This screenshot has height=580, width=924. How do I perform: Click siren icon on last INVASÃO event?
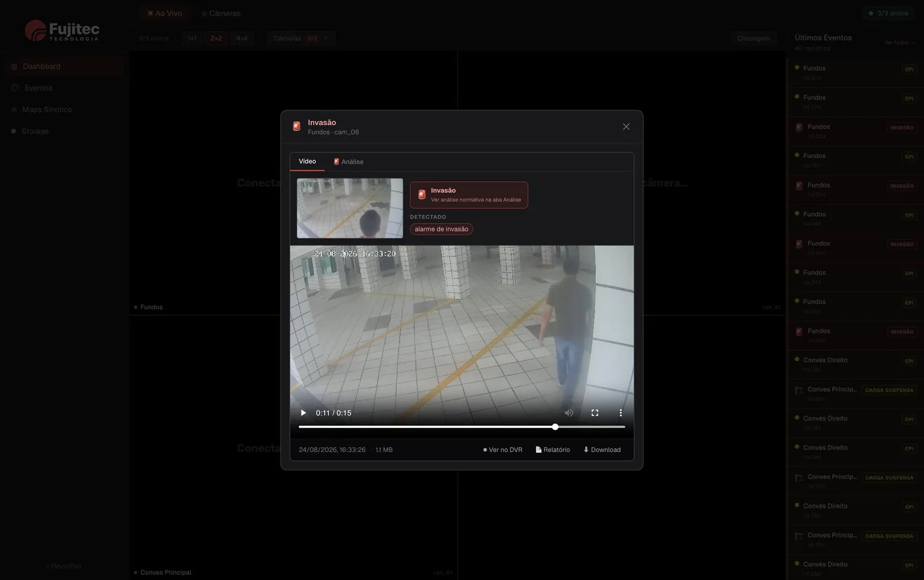(799, 332)
